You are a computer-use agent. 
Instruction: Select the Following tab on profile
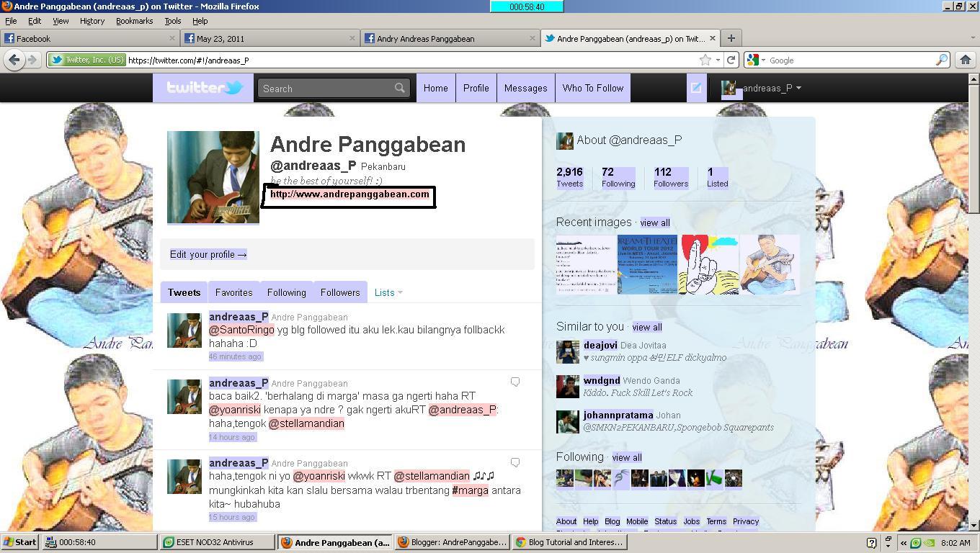[x=287, y=292]
